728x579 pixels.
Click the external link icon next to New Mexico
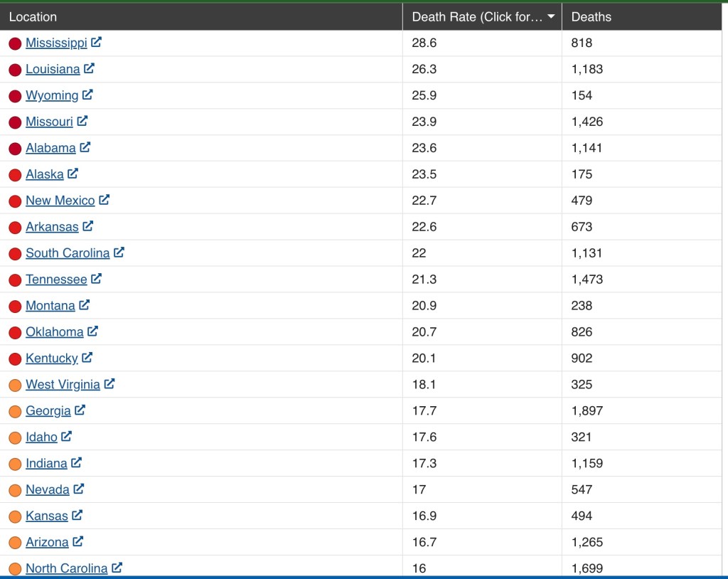(x=104, y=200)
